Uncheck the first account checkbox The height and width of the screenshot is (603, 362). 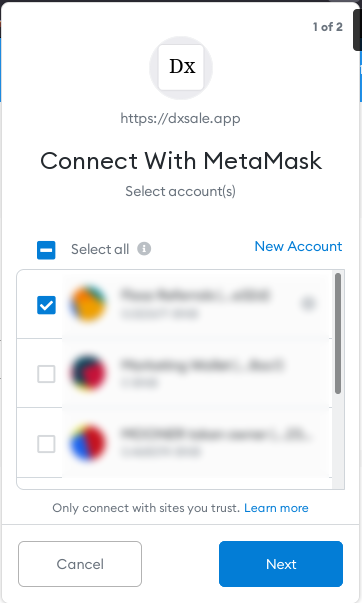coord(46,305)
